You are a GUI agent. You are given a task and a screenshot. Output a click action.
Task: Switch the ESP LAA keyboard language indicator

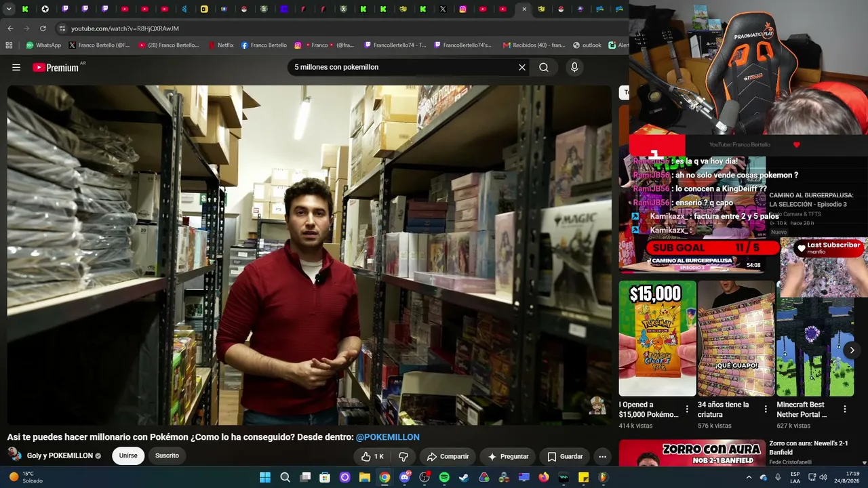point(795,477)
